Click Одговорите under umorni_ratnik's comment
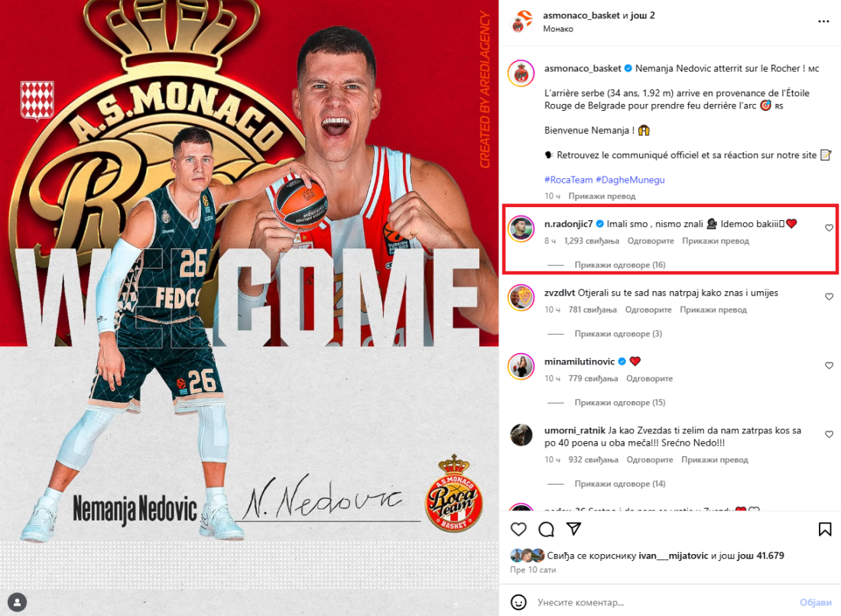 click(650, 459)
